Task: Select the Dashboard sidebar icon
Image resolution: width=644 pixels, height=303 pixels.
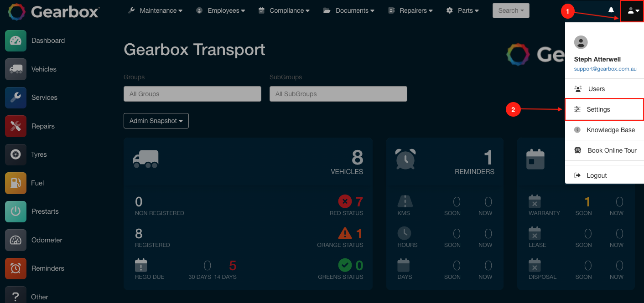Action: coord(16,40)
